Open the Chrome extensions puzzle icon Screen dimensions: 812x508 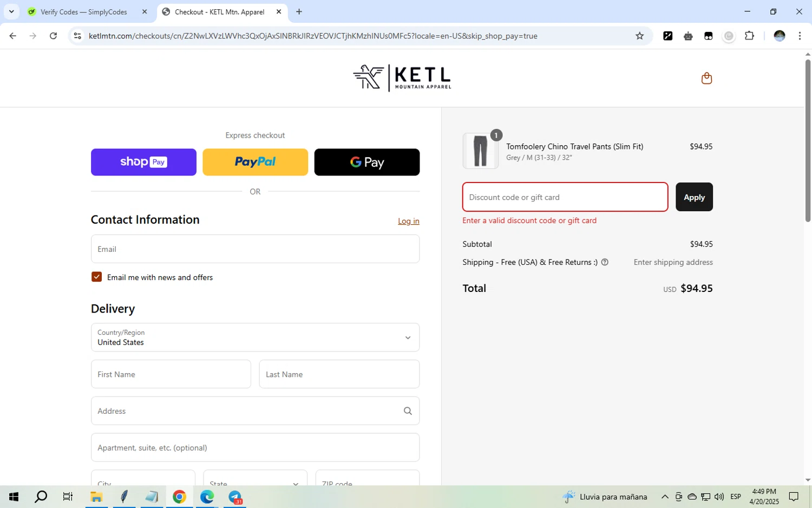pos(749,36)
